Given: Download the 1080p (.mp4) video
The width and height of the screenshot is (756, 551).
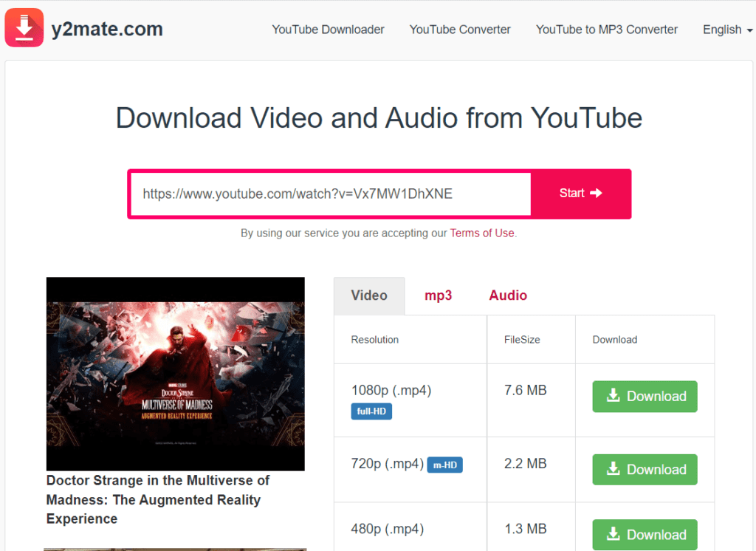Looking at the screenshot, I should 645,396.
